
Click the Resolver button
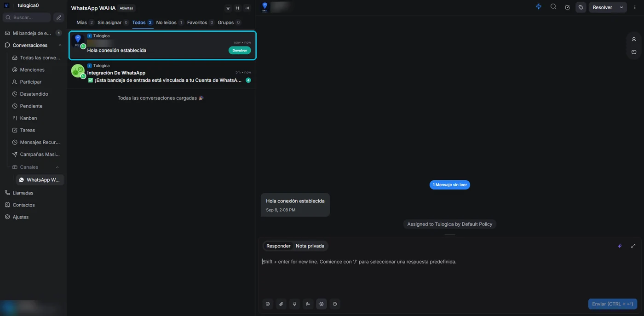pyautogui.click(x=602, y=7)
